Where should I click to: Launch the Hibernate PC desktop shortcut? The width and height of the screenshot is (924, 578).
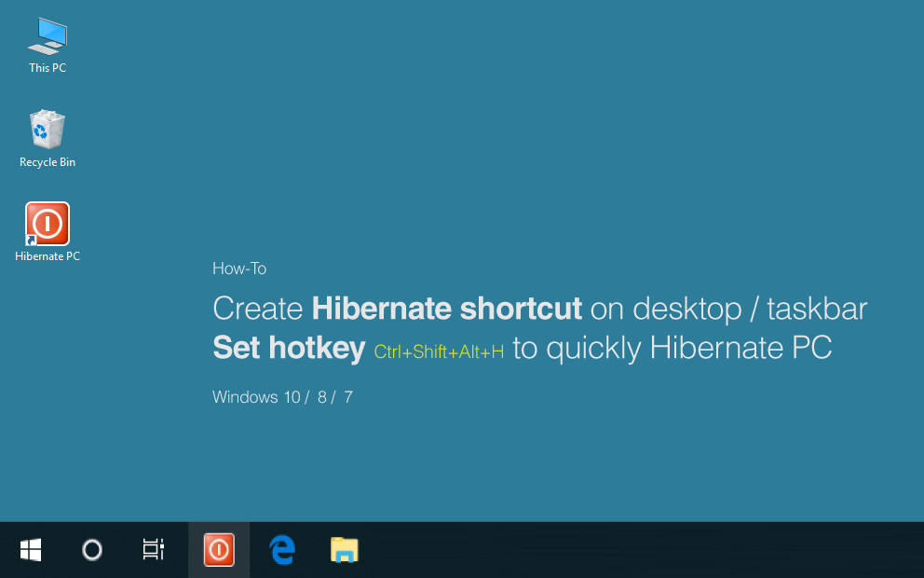pos(47,224)
